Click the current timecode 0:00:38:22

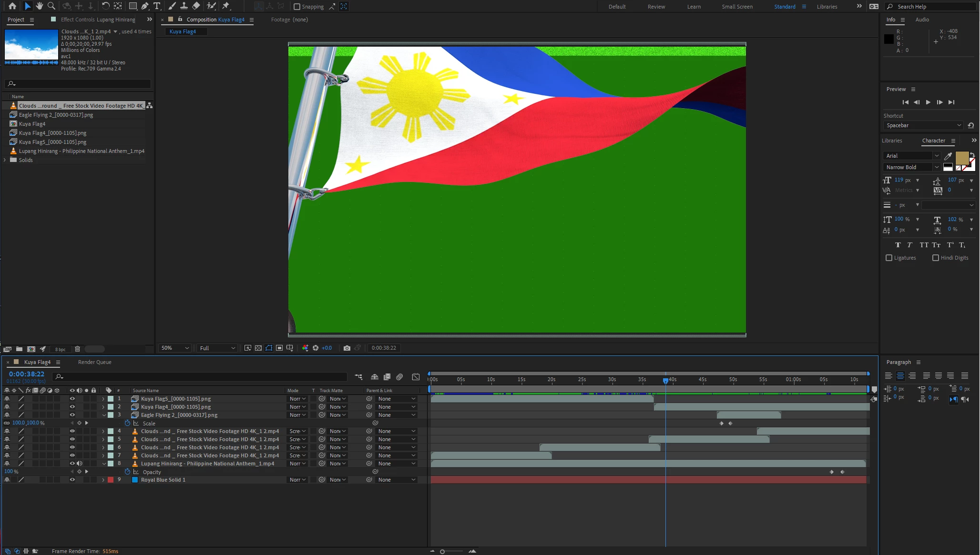pyautogui.click(x=27, y=374)
